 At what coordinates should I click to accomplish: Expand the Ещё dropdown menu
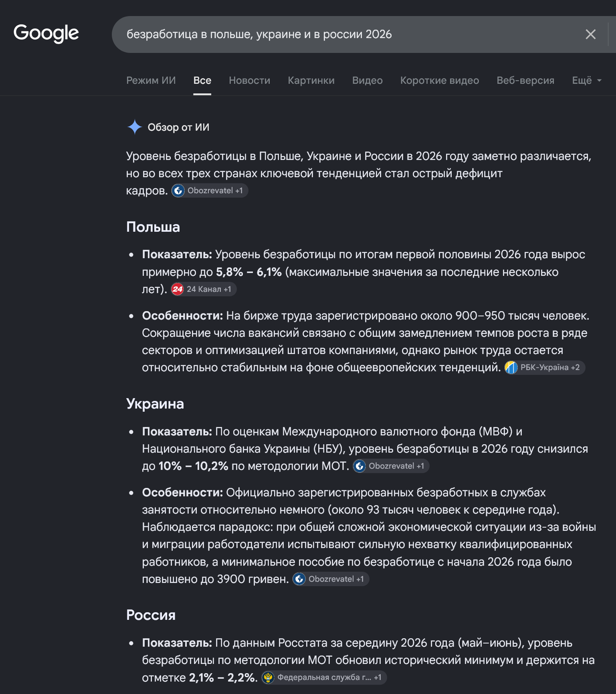tap(587, 81)
